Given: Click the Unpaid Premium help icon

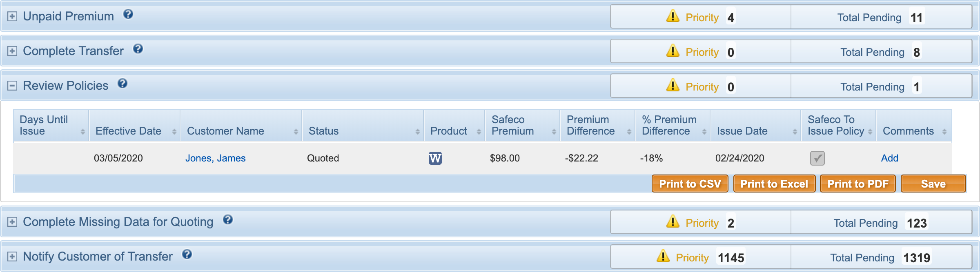Looking at the screenshot, I should point(128,15).
